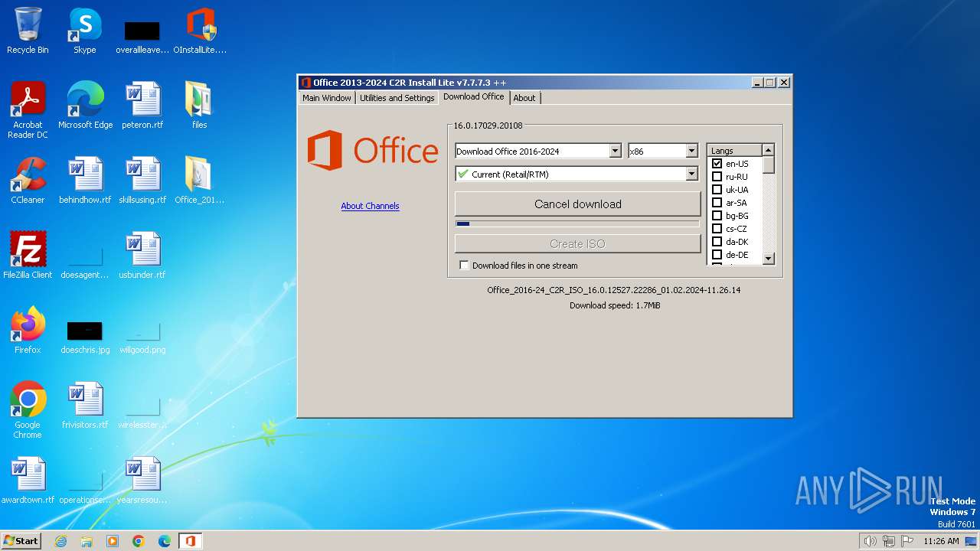
Task: Check the bg-BG language checkbox
Action: point(717,216)
